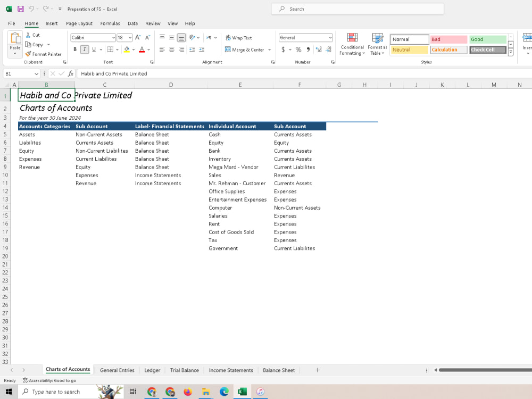532x399 pixels.
Task: Toggle Underline formatting
Action: coord(94,49)
